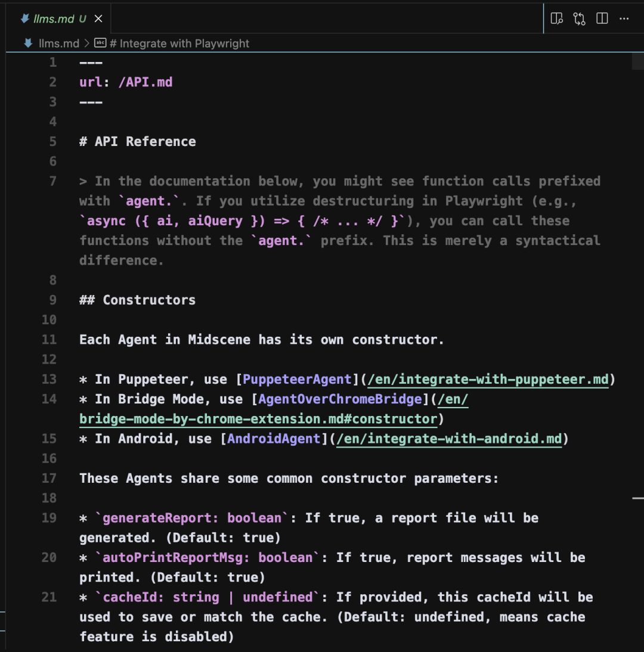
Task: Open the More Actions ellipsis menu
Action: click(x=624, y=18)
